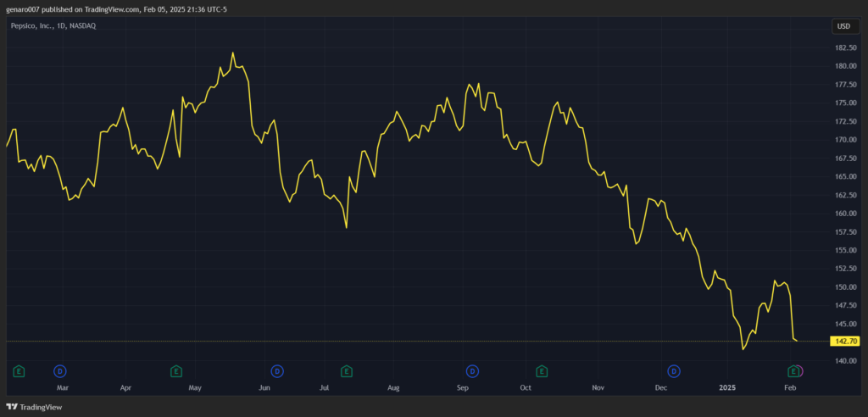The height and width of the screenshot is (417, 868).
Task: Click the price line's highest peak
Action: (233, 53)
